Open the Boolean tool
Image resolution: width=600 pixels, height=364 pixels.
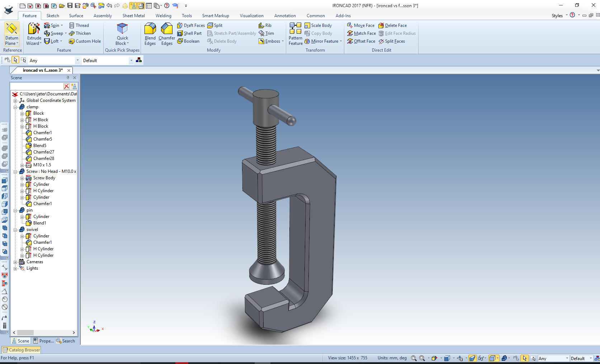click(188, 41)
